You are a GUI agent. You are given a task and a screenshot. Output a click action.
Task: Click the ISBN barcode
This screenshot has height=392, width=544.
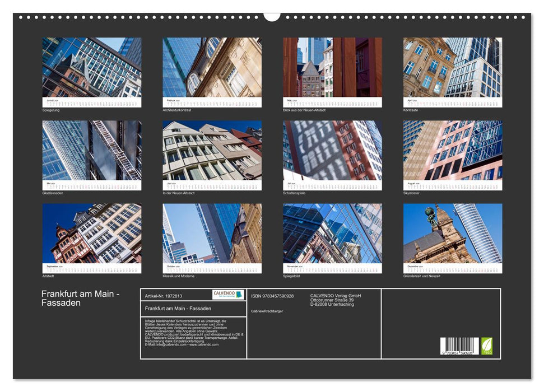click(x=459, y=346)
